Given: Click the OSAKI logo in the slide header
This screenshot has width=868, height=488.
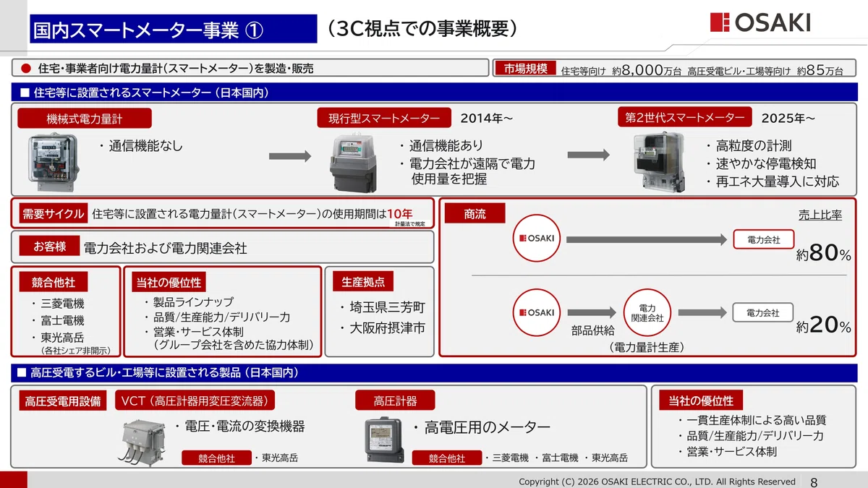Looking at the screenshot, I should [x=759, y=22].
